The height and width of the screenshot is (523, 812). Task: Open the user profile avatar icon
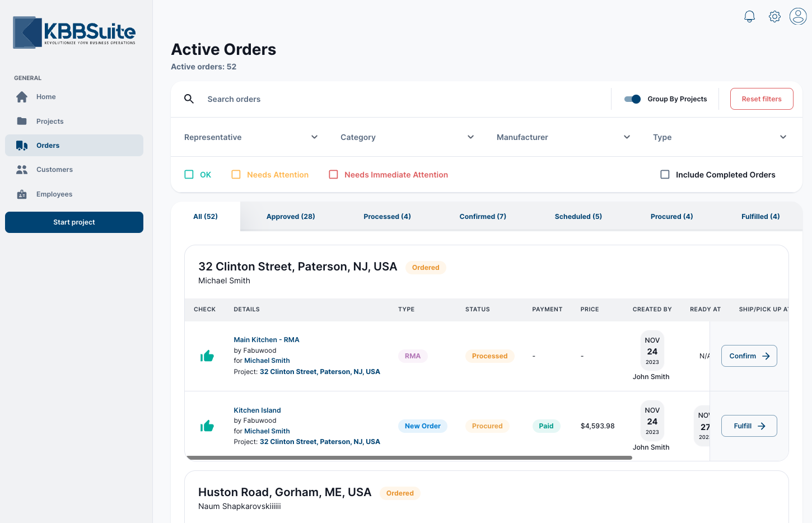pos(798,16)
